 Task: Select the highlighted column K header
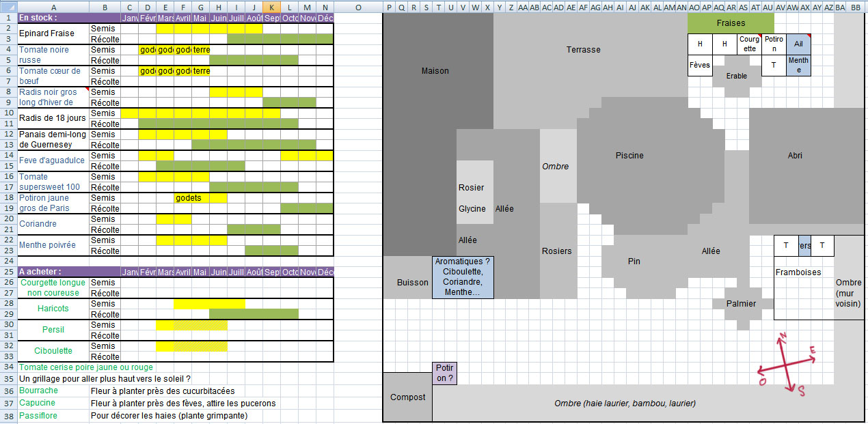click(x=271, y=6)
